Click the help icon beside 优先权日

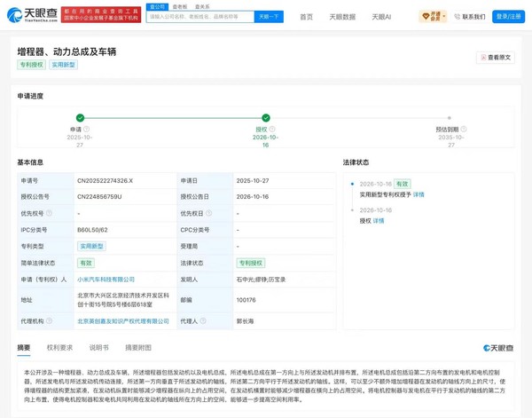(x=208, y=213)
